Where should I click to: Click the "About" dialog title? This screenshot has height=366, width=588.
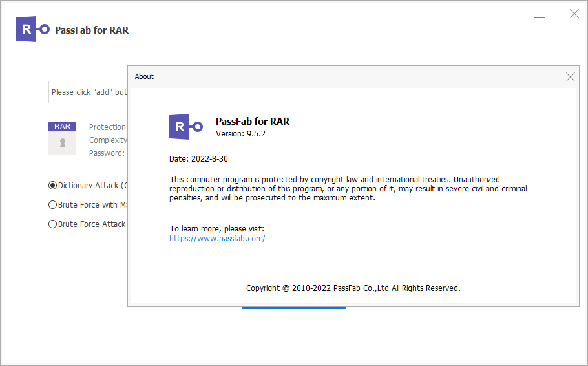(144, 76)
